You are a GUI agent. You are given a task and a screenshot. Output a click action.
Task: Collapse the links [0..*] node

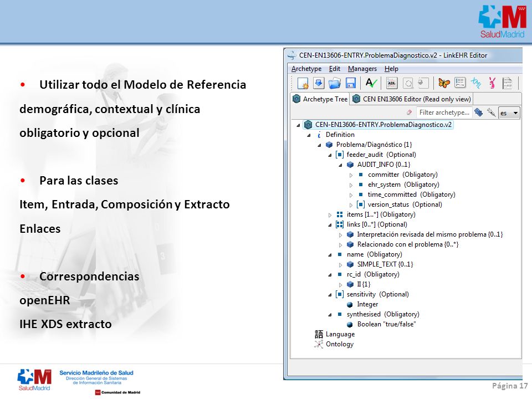330,225
